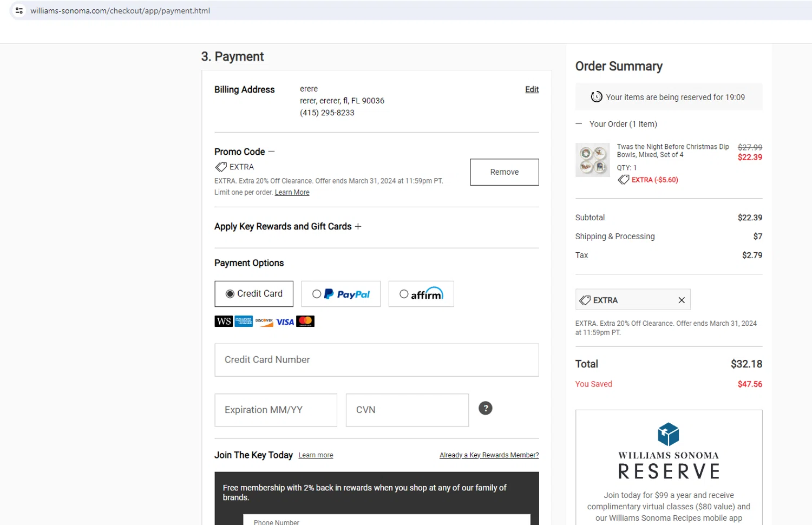
Task: Click the QTY: 1 text
Action: 627,168
